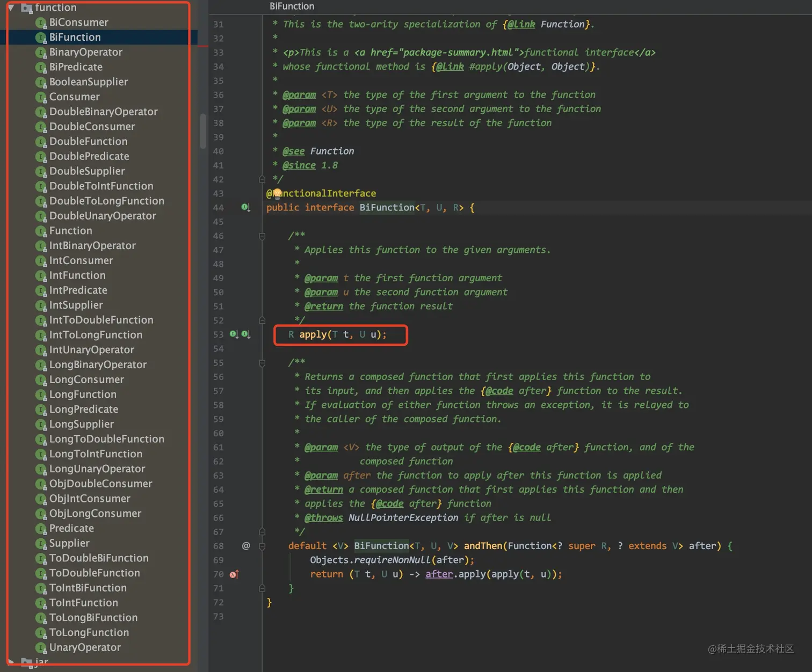812x672 pixels.
Task: Collapse the function package tree node
Action: (11, 8)
